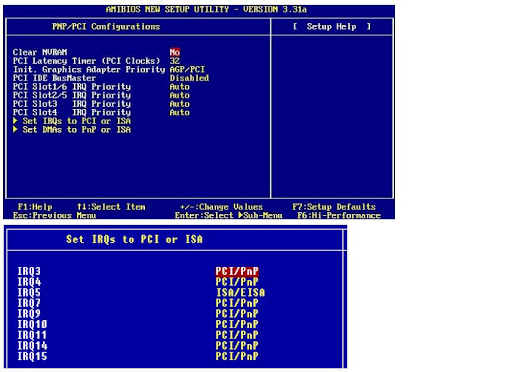Click the F1:Help hint
The image size is (512, 372).
pyautogui.click(x=35, y=207)
